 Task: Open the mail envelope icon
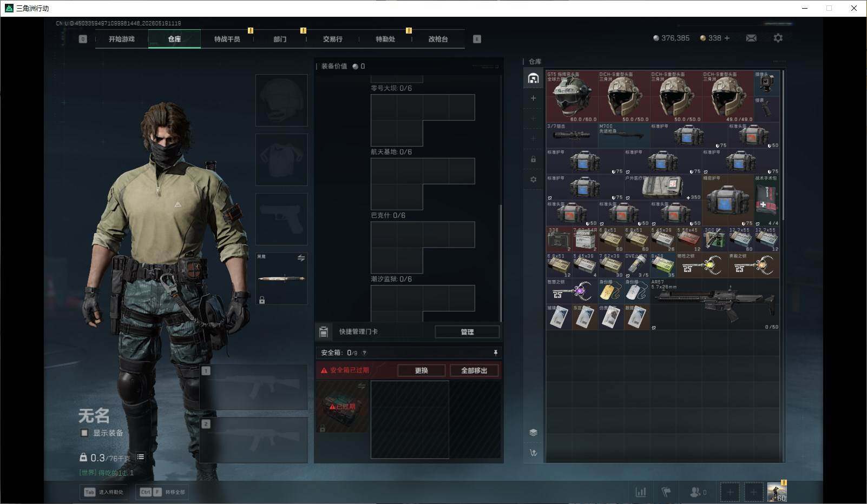[751, 38]
